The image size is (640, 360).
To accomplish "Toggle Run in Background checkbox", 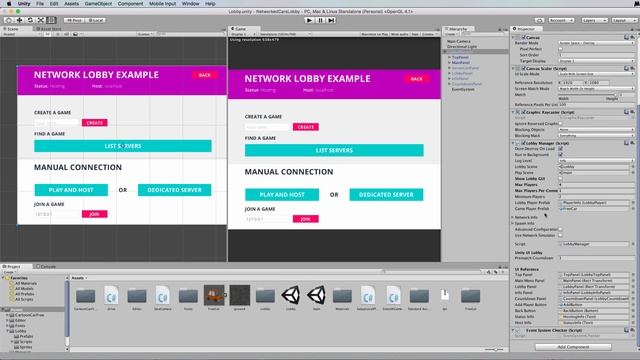I will pos(560,155).
